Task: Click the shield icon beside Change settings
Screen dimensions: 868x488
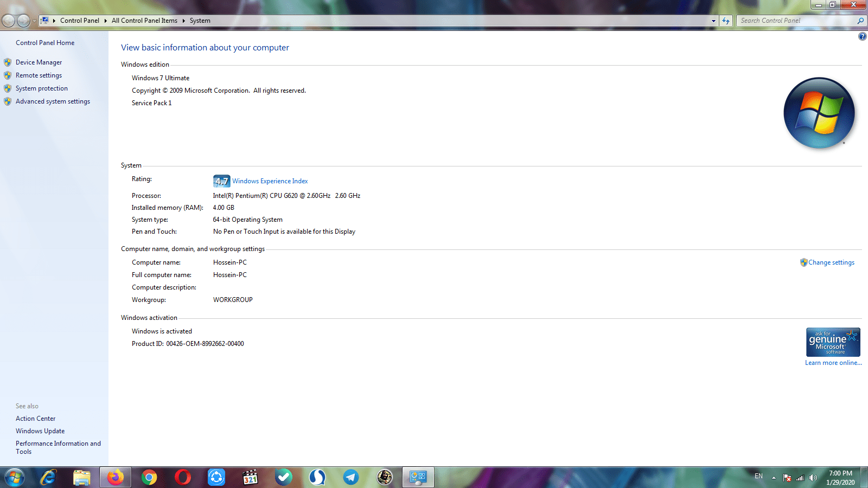Action: [803, 262]
